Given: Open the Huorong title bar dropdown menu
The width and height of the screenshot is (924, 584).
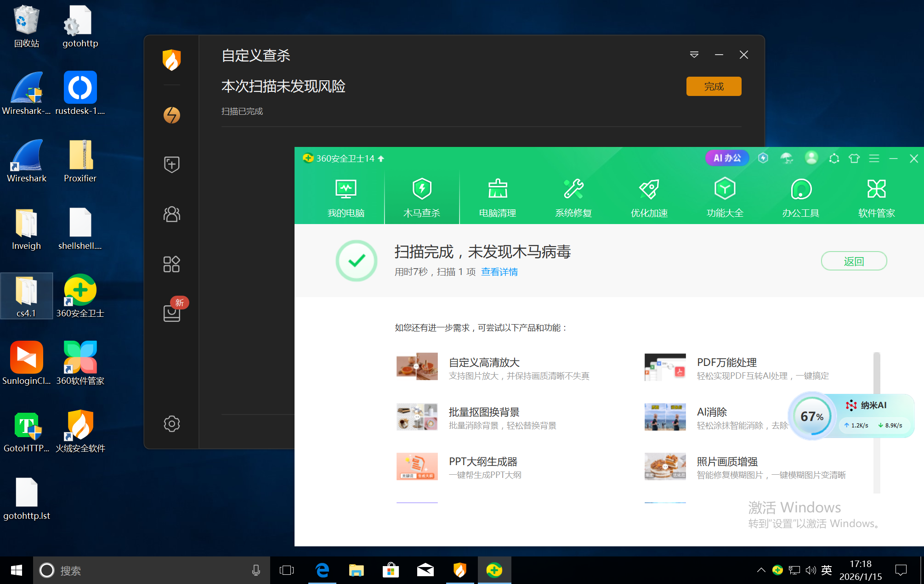Looking at the screenshot, I should coord(694,55).
